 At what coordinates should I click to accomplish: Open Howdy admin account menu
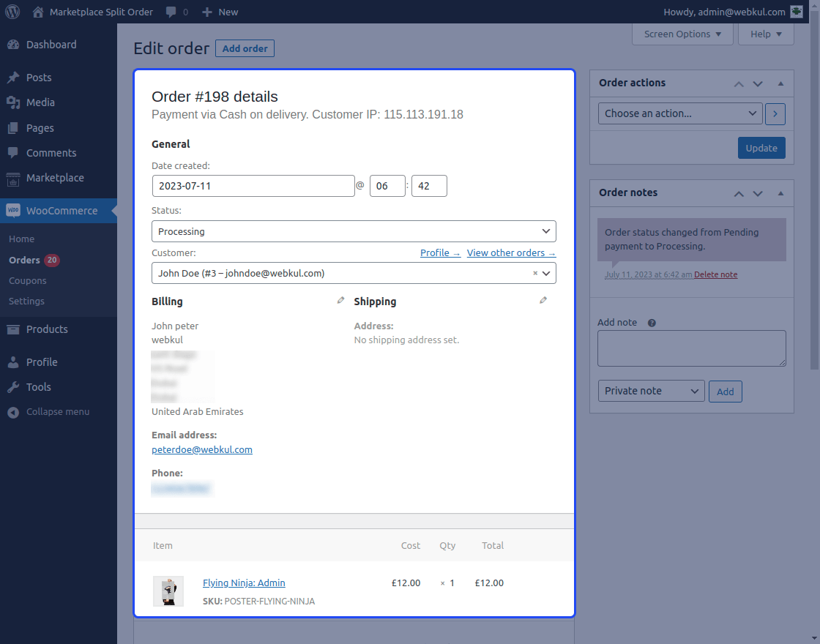click(733, 12)
